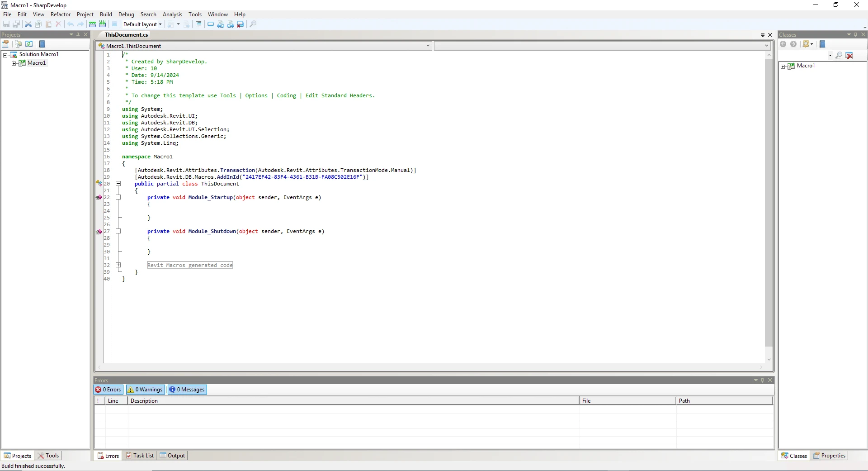Viewport: 868px width, 471px height.
Task: Collapse the Solution Macro1 tree node
Action: pyautogui.click(x=5, y=55)
